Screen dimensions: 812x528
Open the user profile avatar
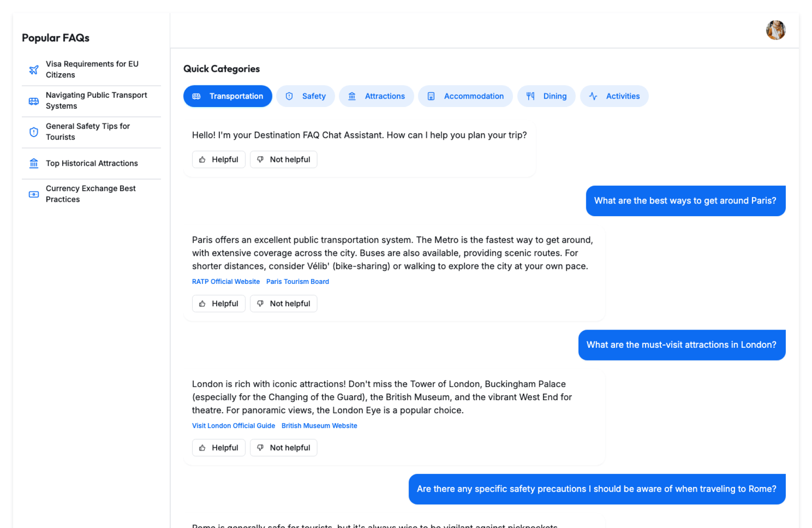(775, 30)
